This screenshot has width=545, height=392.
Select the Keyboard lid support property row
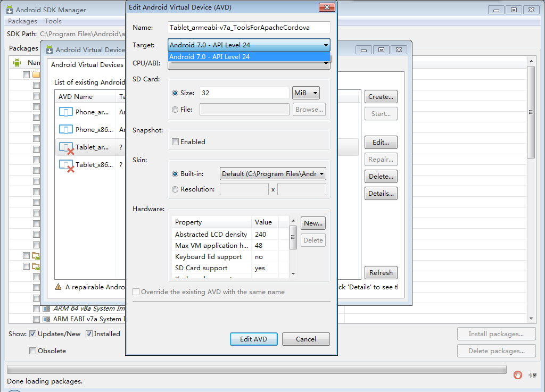[230, 256]
